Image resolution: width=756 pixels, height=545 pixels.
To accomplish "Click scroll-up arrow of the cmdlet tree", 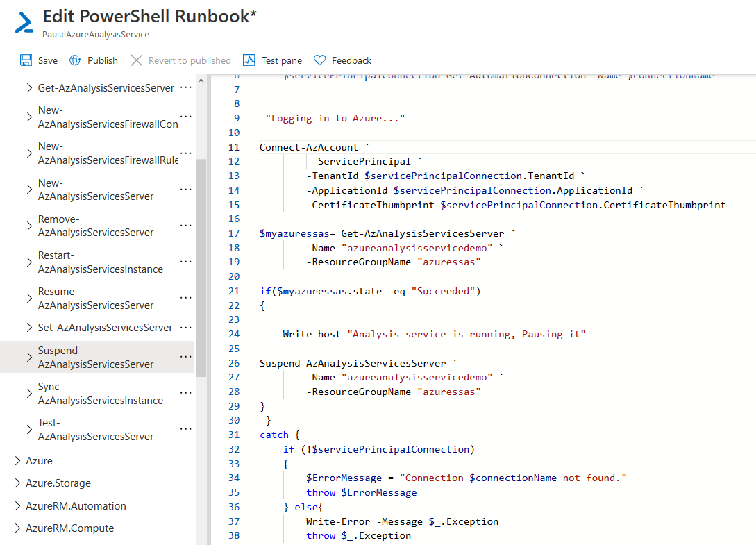I will tap(201, 81).
